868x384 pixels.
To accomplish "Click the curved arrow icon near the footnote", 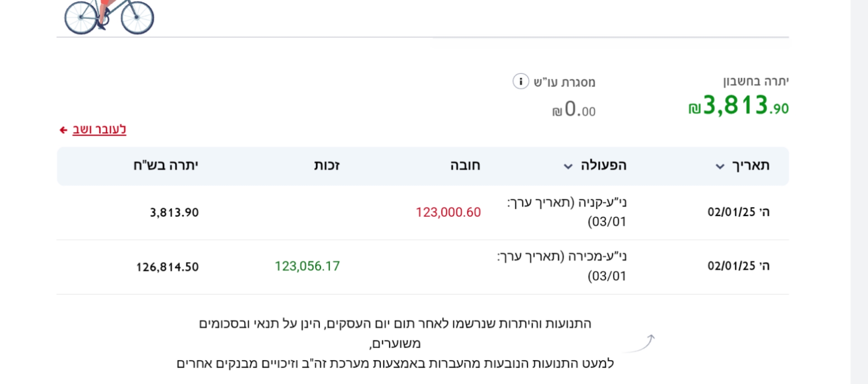I will [640, 343].
